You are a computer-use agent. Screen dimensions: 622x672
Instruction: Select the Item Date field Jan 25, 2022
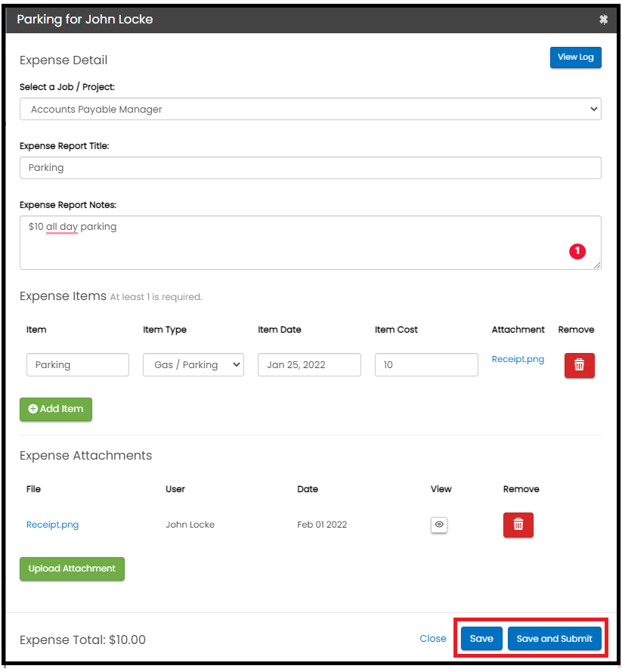point(309,364)
